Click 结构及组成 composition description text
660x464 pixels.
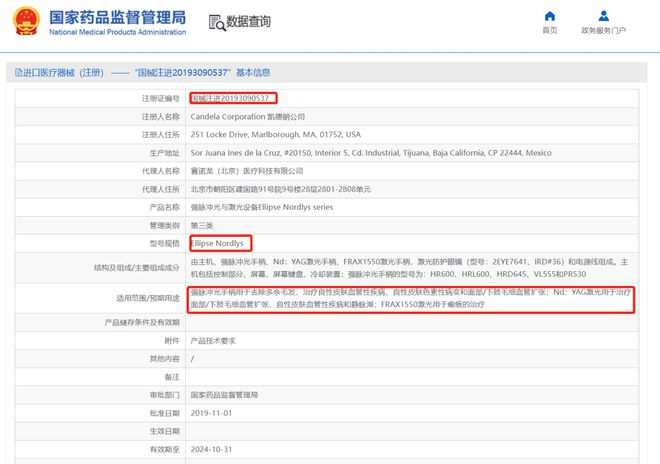pyautogui.click(x=409, y=268)
